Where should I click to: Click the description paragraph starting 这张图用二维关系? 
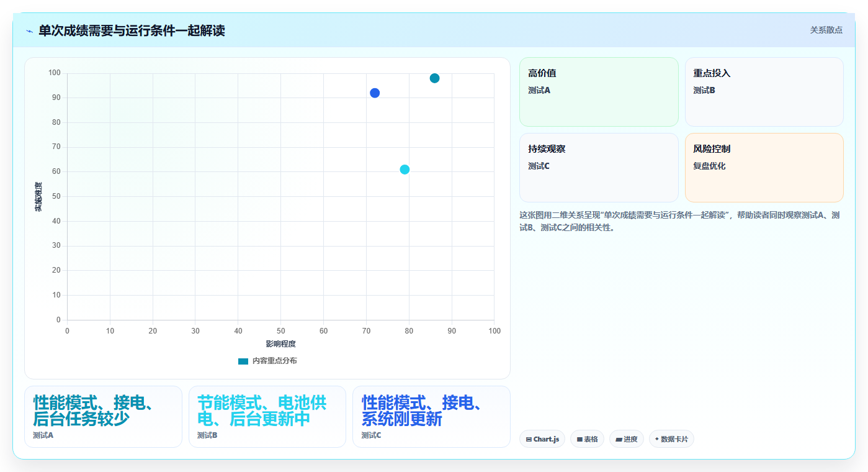coord(680,221)
